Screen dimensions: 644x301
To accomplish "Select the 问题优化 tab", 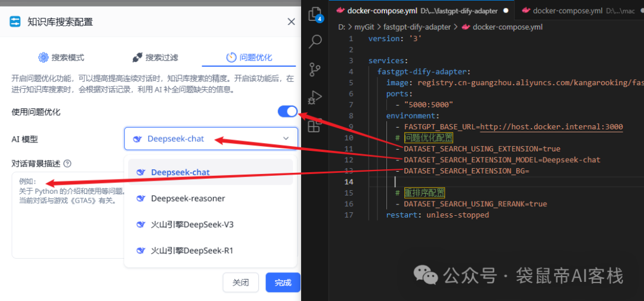I will [249, 57].
